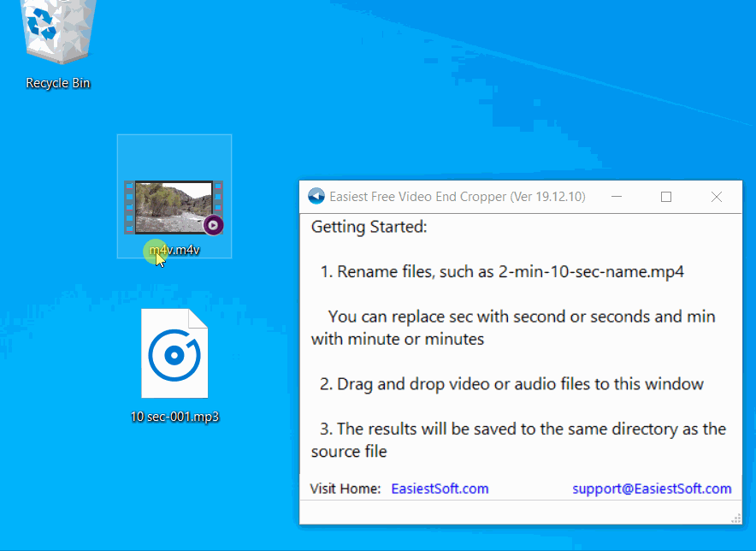Click the '1. Rename files' instruction line
The image size is (756, 551).
coord(502,271)
